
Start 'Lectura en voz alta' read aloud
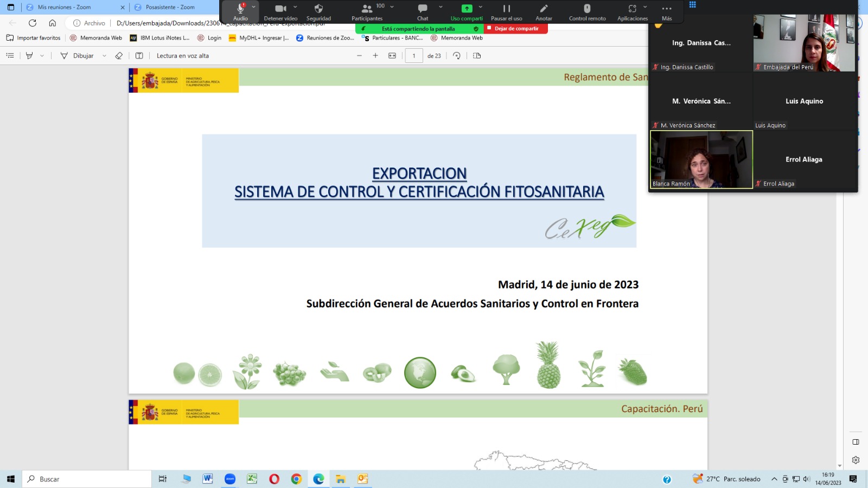tap(183, 55)
